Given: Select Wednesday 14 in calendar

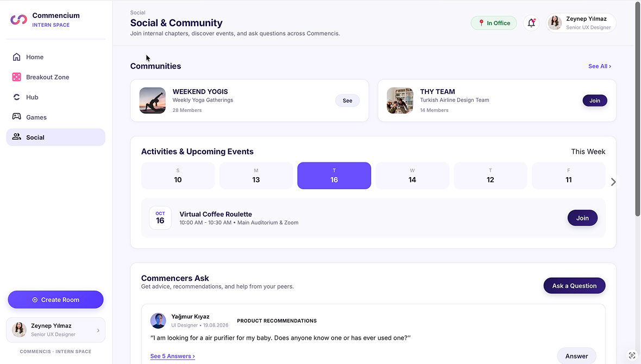Looking at the screenshot, I should 412,175.
